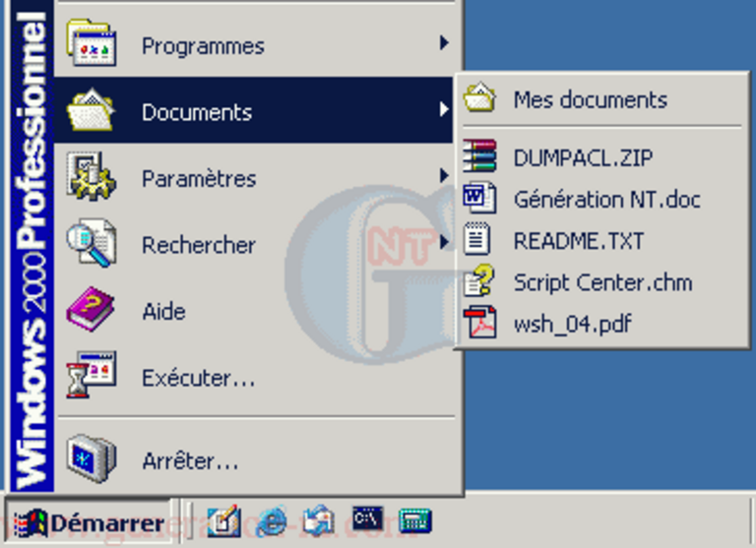Viewport: 756px width, 548px height.
Task: Choose Exécuter... in the Start menu
Action: click(x=255, y=377)
